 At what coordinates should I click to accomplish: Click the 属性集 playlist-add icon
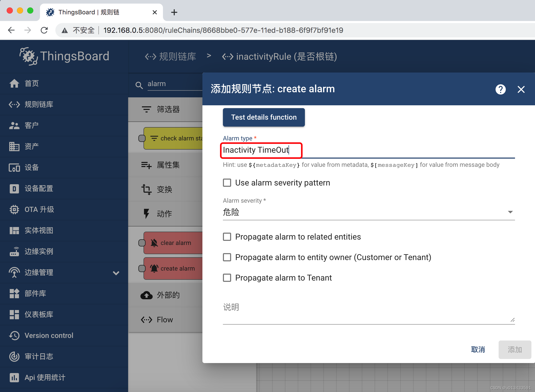[147, 165]
